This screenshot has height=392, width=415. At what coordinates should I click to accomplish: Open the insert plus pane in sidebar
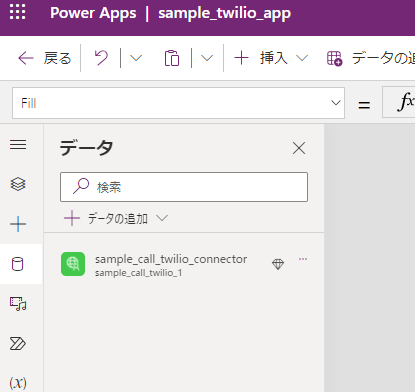point(18,224)
